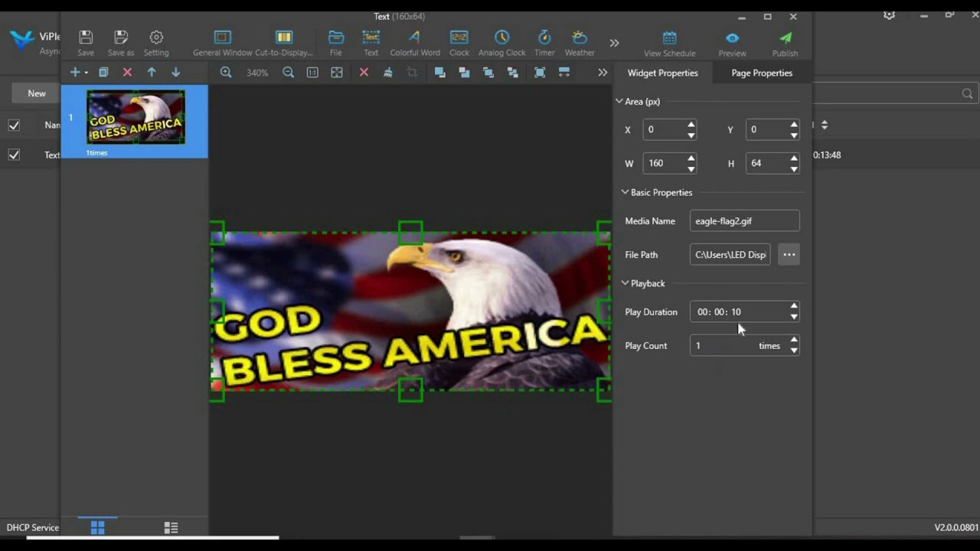
Task: Increase Play Duration stepper
Action: click(x=794, y=307)
